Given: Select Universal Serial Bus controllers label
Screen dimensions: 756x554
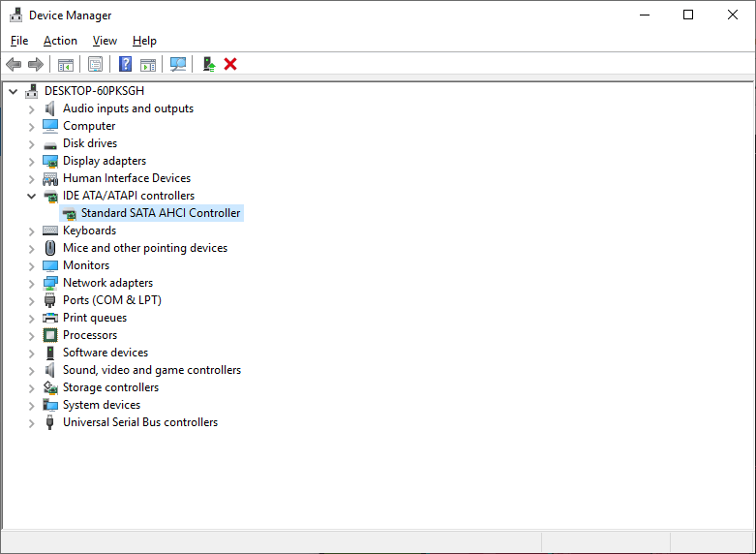Looking at the screenshot, I should click(140, 422).
